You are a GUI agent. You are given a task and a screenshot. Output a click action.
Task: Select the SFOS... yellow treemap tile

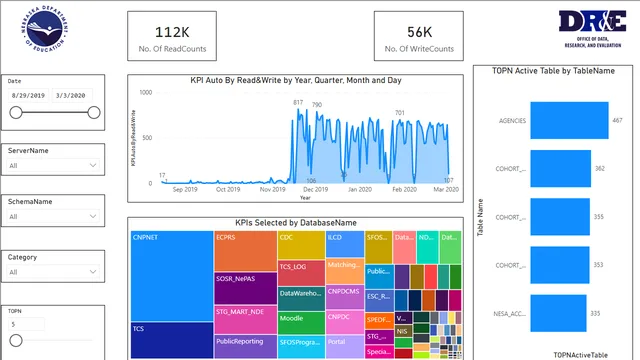(x=378, y=247)
